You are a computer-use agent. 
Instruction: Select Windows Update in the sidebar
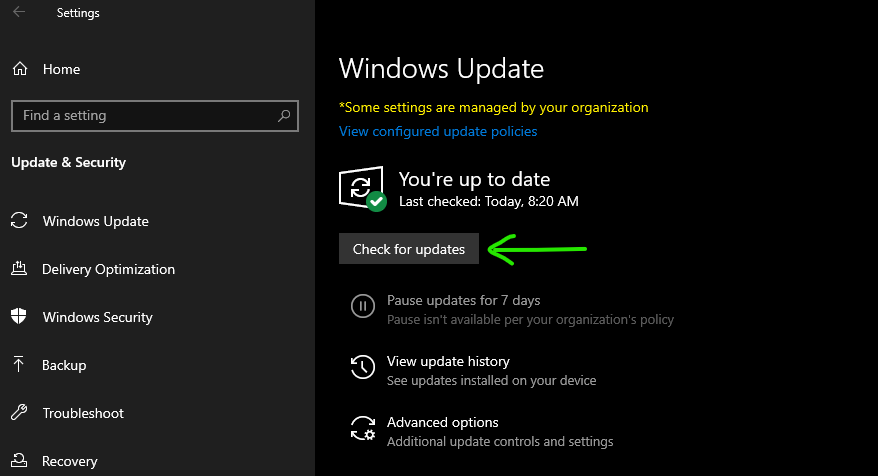click(x=96, y=221)
